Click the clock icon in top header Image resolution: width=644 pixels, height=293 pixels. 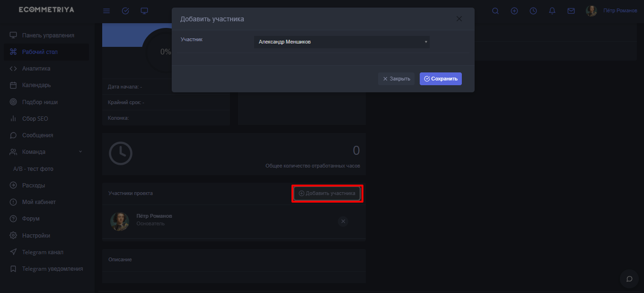(x=533, y=11)
